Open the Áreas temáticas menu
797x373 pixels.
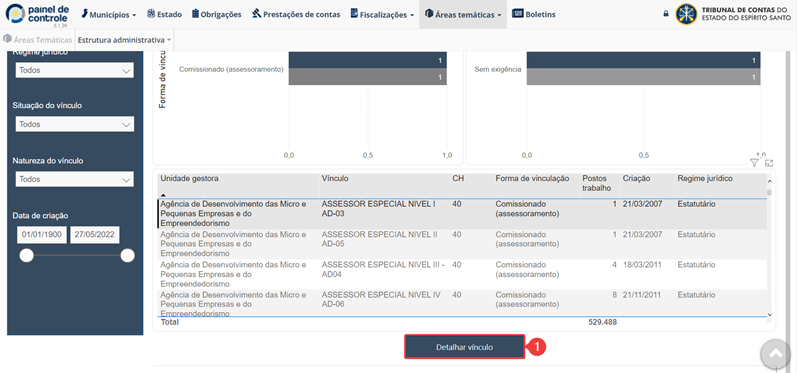click(463, 15)
